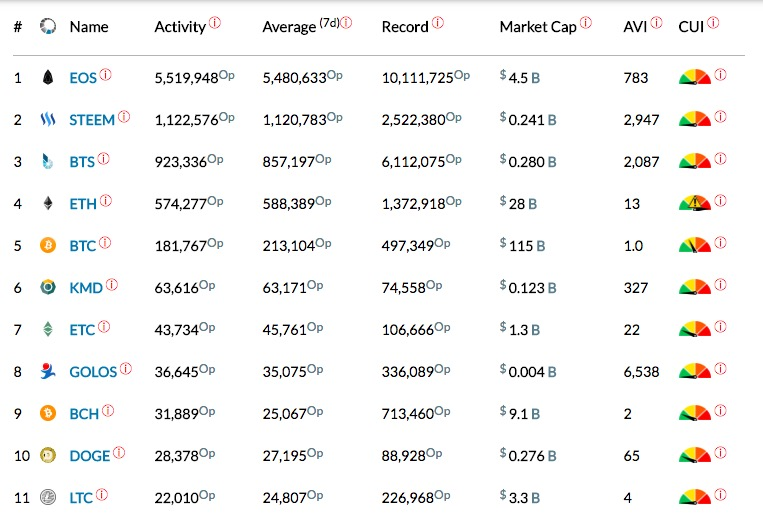This screenshot has width=763, height=526.
Task: Click the GOLOS logo icon
Action: [47, 372]
